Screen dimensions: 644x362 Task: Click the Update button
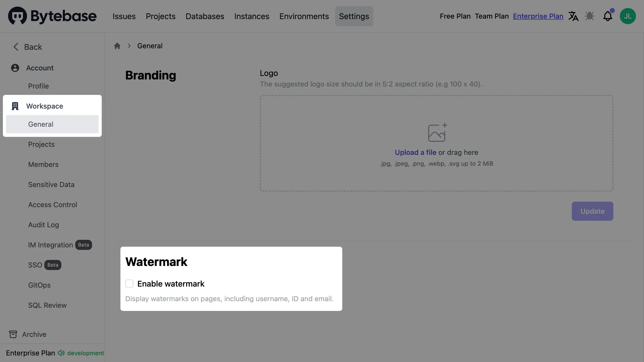592,211
